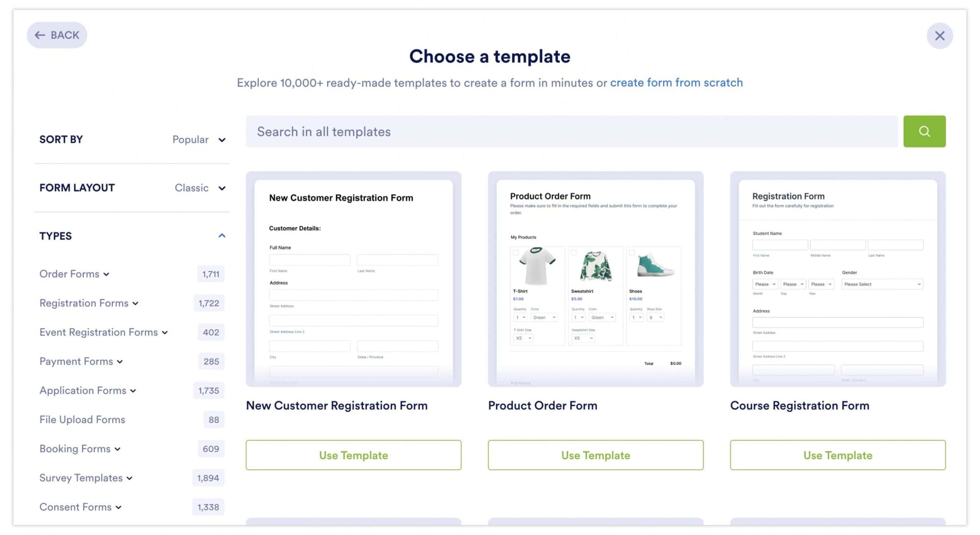Open the Sort By Popular dropdown
Viewport: 980px width, 535px height.
tap(199, 140)
